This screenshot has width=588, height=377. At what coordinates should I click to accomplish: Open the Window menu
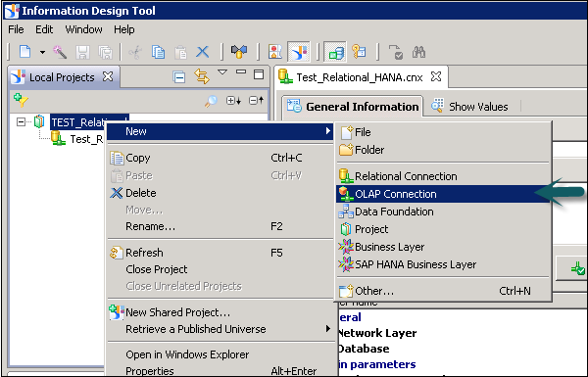click(83, 29)
